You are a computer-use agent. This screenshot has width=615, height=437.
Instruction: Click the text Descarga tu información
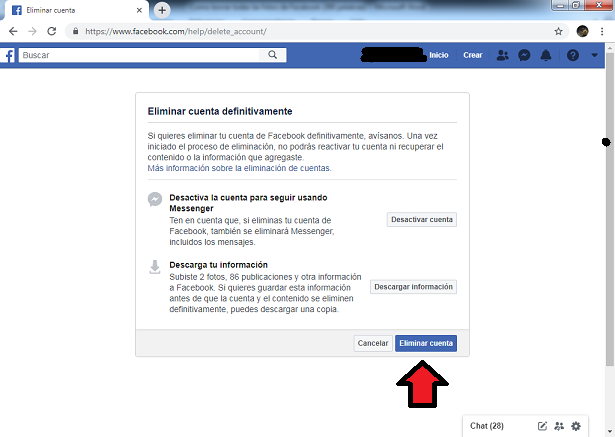(218, 265)
